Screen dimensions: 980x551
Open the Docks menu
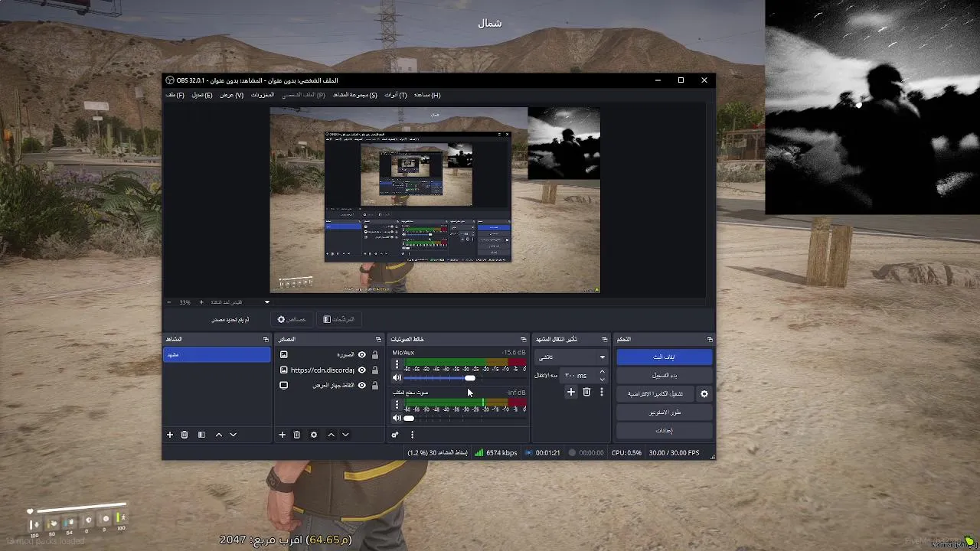[263, 95]
